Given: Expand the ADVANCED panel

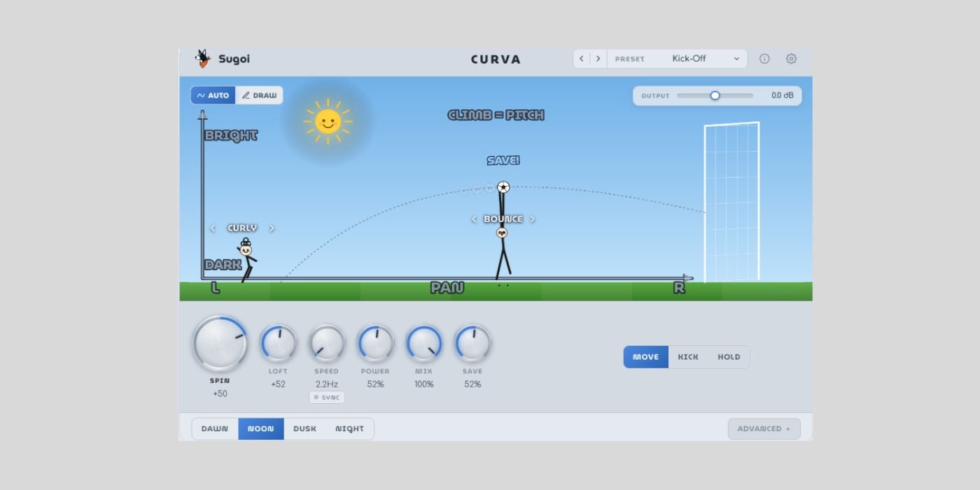Looking at the screenshot, I should (x=764, y=428).
